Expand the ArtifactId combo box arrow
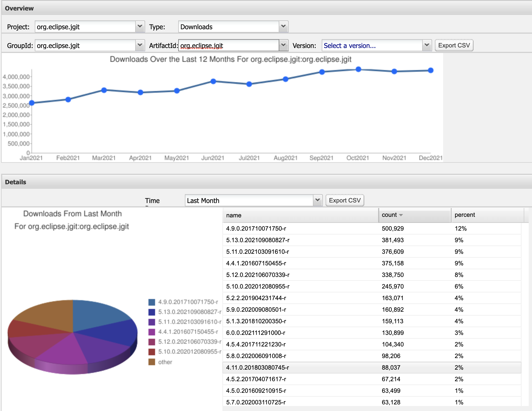532x411 pixels. [283, 45]
